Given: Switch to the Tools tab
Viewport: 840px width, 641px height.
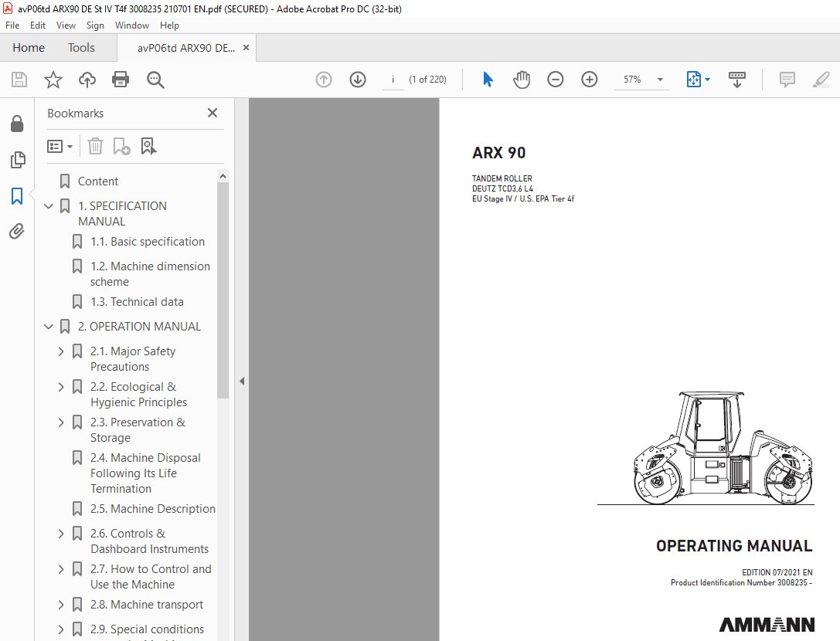Looking at the screenshot, I should 81,47.
